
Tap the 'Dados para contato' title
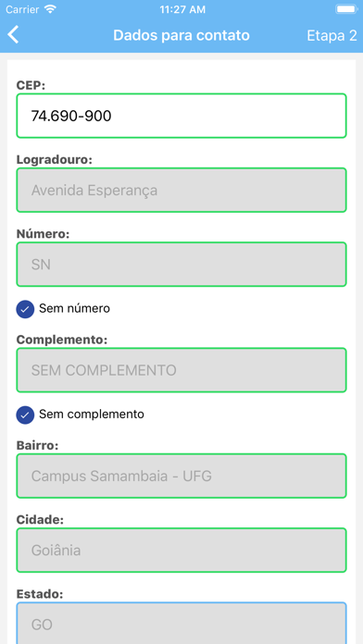tap(181, 35)
